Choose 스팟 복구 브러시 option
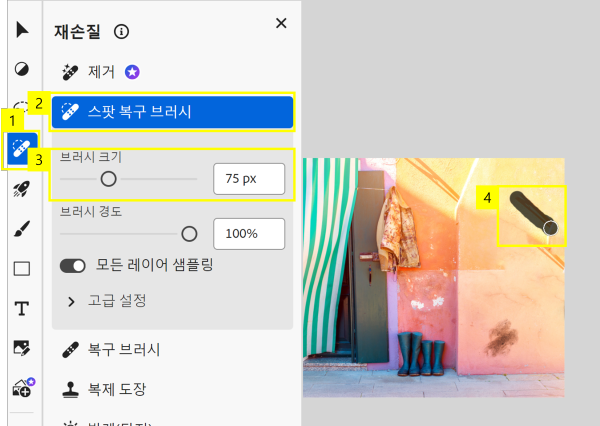 coord(173,112)
